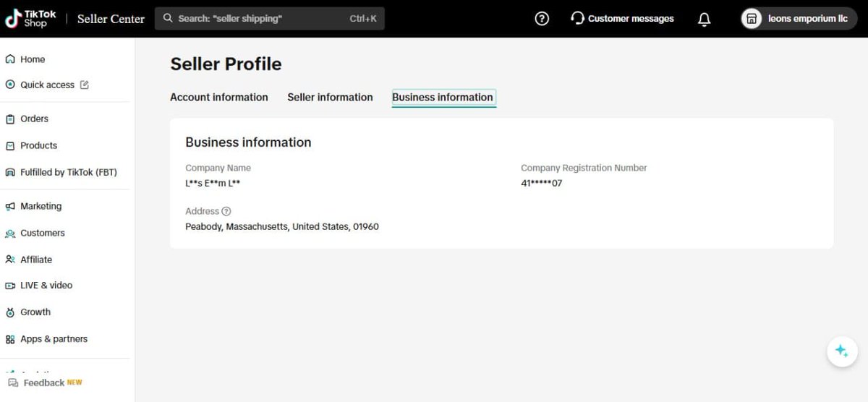
Task: Click the Ctrl+K shortcut hint
Action: coord(363,19)
